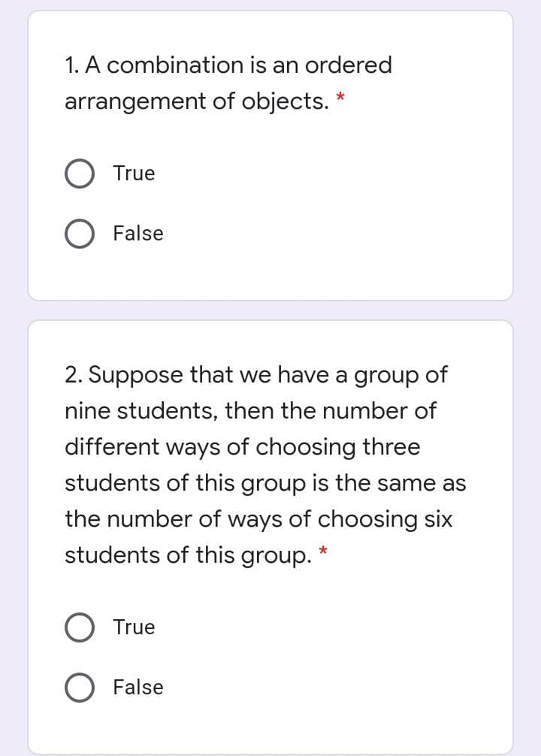
Task: Click the True label under question 1
Action: click(x=133, y=173)
